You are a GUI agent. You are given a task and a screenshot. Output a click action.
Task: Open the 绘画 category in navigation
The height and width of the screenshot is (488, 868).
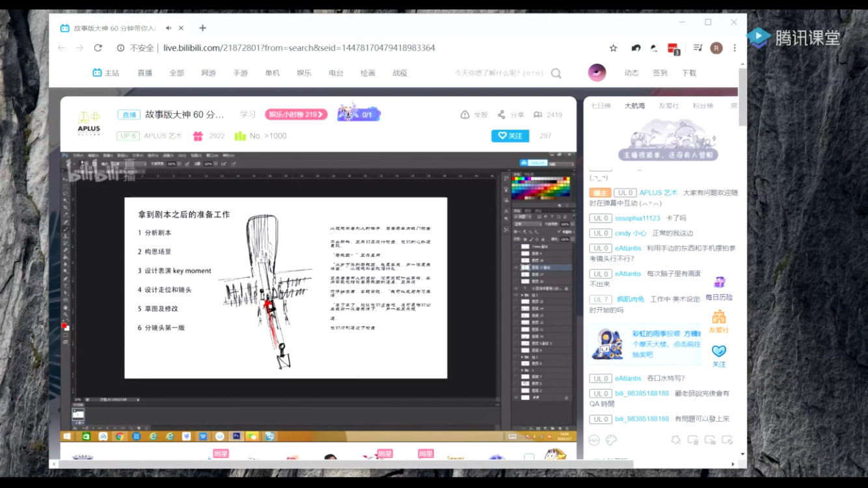pos(368,73)
